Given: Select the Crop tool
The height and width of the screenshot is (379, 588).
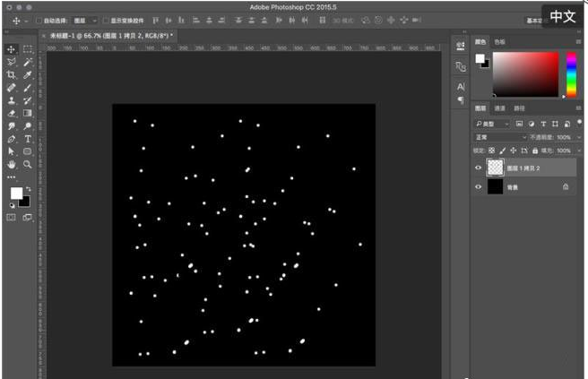Looking at the screenshot, I should coord(12,75).
